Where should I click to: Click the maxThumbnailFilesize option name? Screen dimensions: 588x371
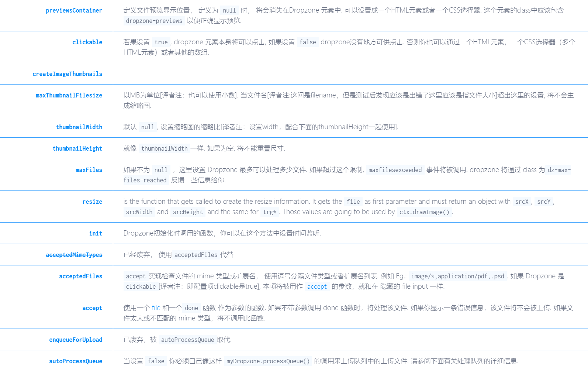(69, 96)
